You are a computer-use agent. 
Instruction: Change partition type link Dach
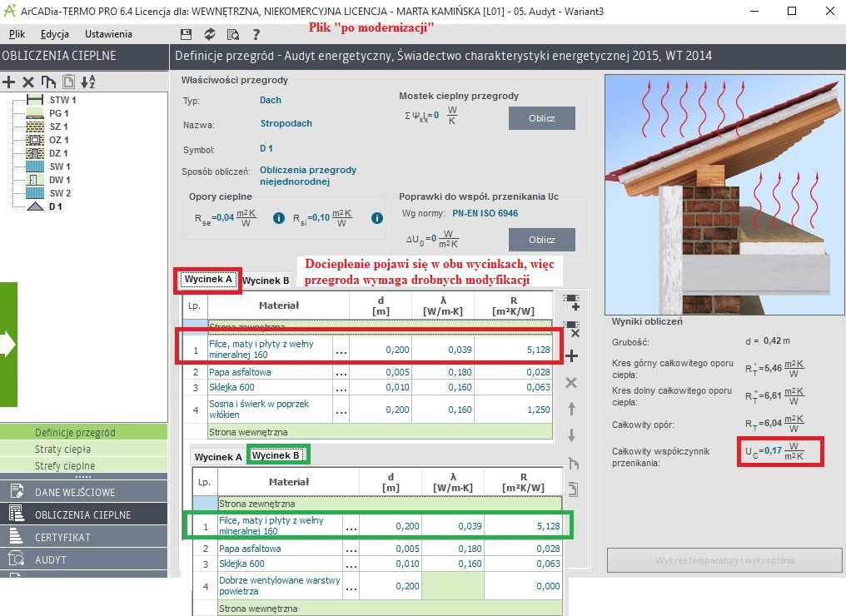271,100
